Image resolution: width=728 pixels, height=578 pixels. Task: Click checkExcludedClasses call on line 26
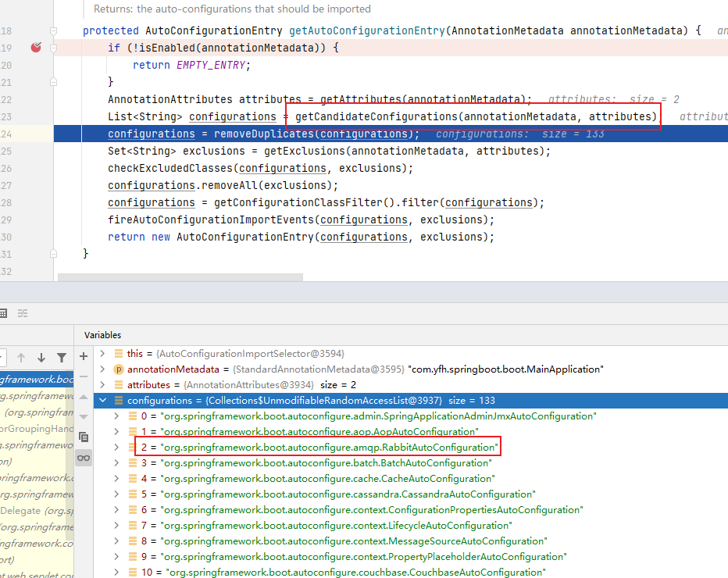pos(170,168)
